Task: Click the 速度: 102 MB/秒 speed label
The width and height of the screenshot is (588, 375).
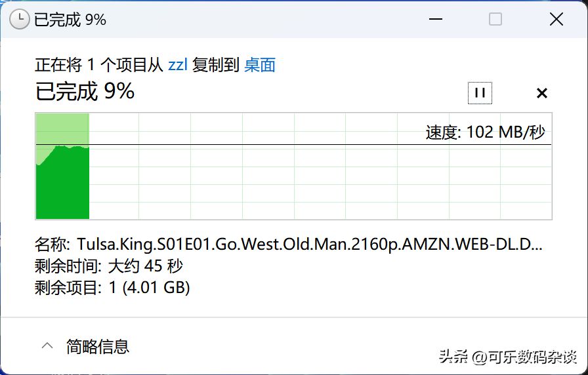Action: tap(485, 132)
